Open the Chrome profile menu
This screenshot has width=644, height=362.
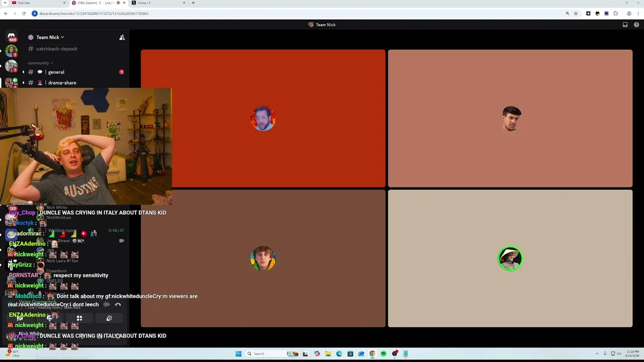[629, 14]
